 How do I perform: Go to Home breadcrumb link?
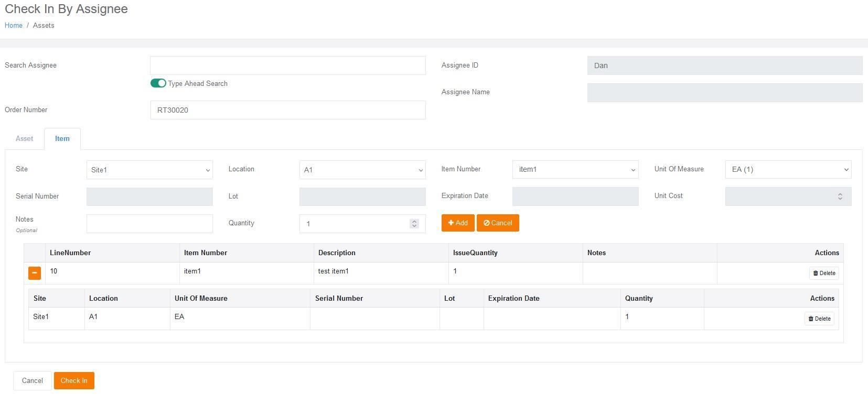[x=14, y=25]
